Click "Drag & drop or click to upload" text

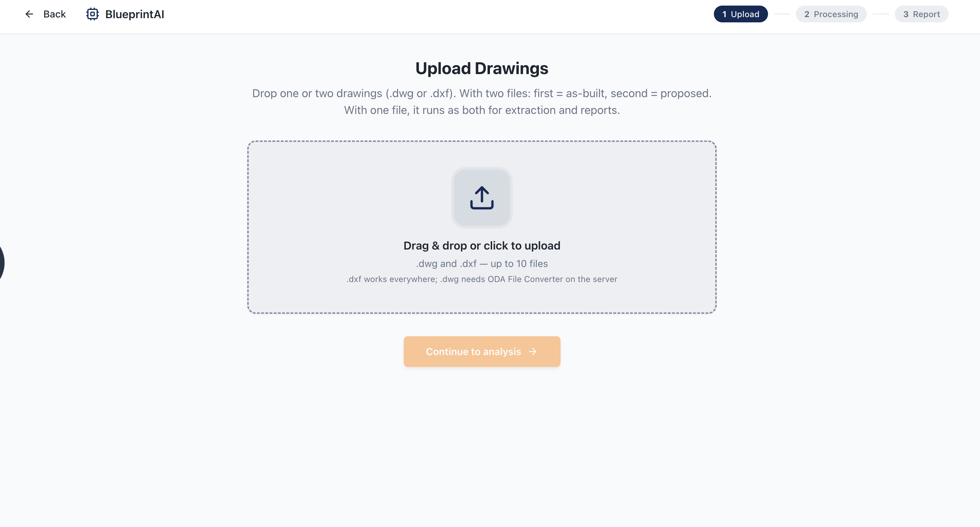tap(482, 246)
